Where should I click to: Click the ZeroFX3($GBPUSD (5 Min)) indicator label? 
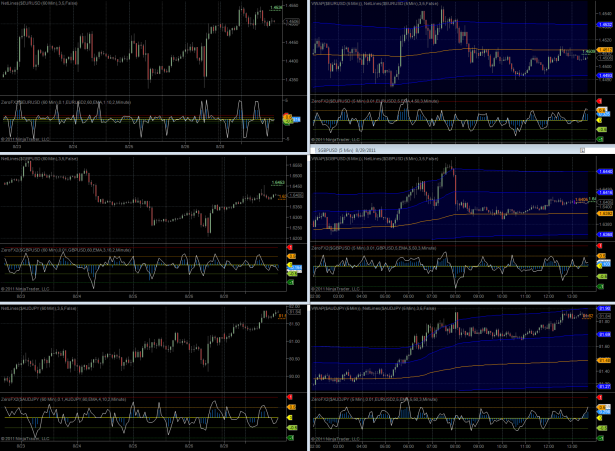coord(373,248)
